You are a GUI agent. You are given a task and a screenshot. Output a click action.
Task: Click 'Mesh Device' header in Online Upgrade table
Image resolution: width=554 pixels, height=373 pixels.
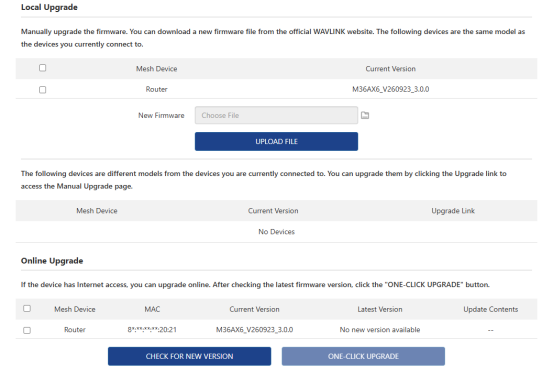pyautogui.click(x=75, y=309)
